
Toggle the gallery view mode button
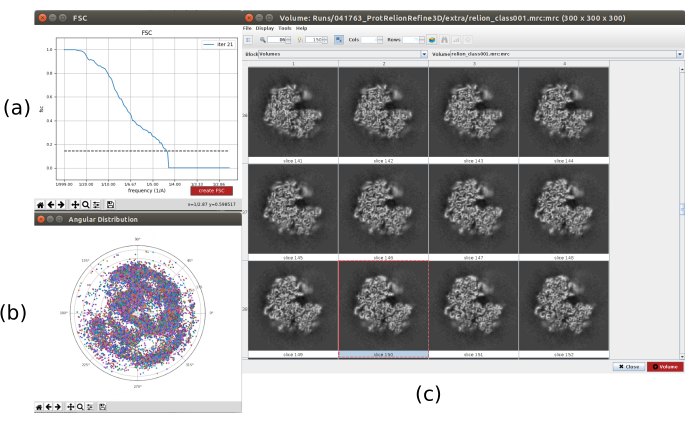click(339, 40)
